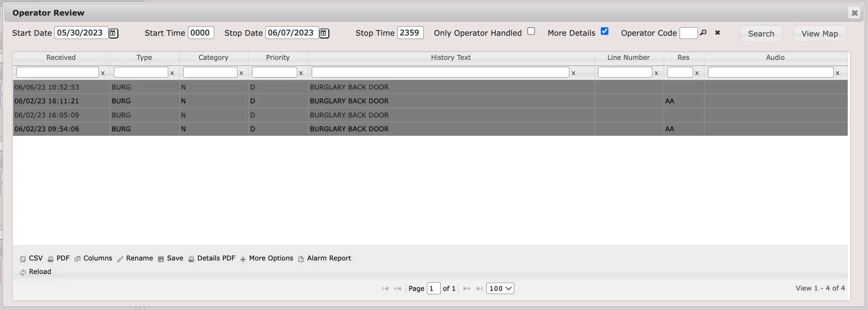Select the row received 06/06/23 10:52:53
The image size is (868, 310).
[430, 87]
